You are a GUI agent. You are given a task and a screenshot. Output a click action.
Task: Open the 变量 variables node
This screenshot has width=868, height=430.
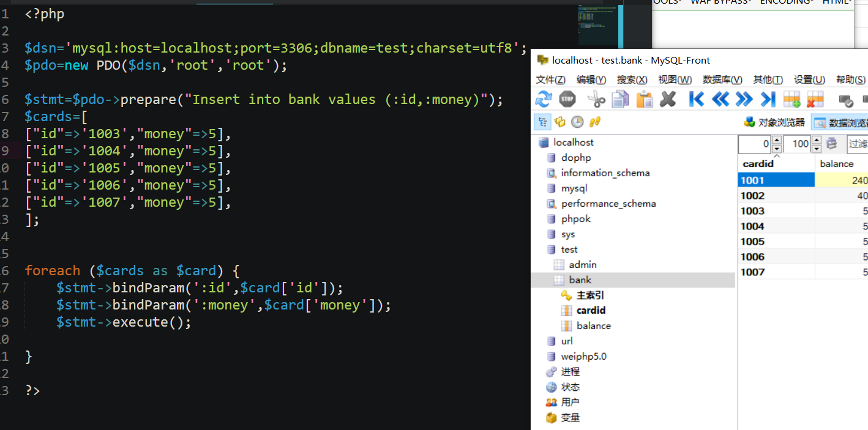[571, 417]
